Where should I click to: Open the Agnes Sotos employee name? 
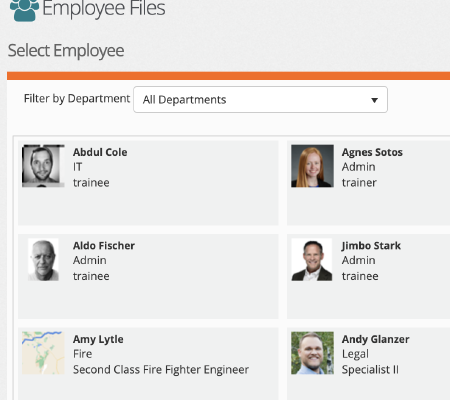[x=372, y=152]
